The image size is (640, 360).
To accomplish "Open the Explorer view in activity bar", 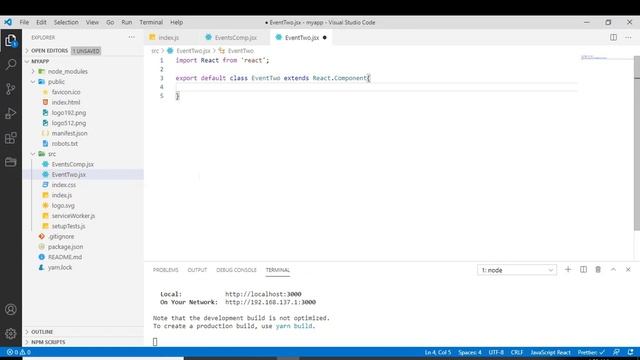I will (11, 40).
